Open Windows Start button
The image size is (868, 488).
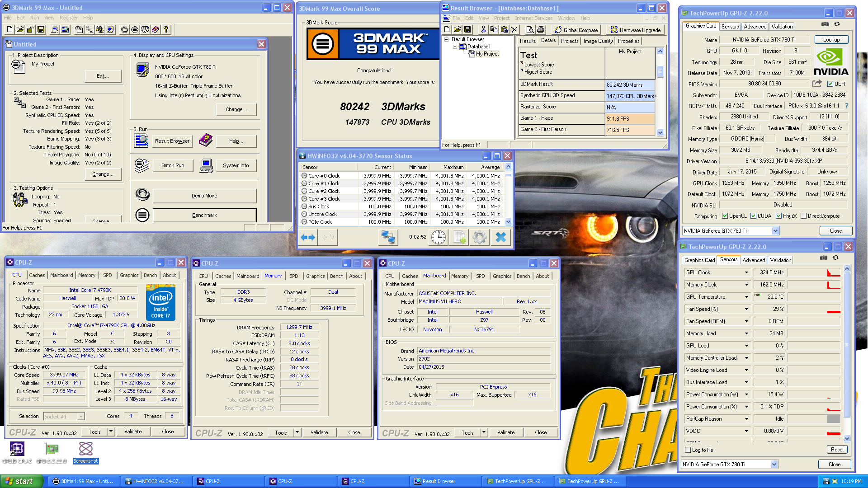coord(22,481)
